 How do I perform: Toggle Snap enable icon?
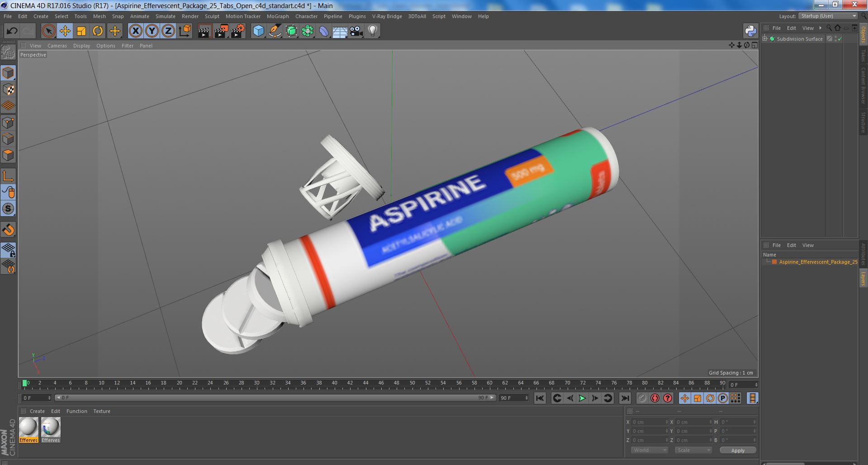[x=8, y=230]
